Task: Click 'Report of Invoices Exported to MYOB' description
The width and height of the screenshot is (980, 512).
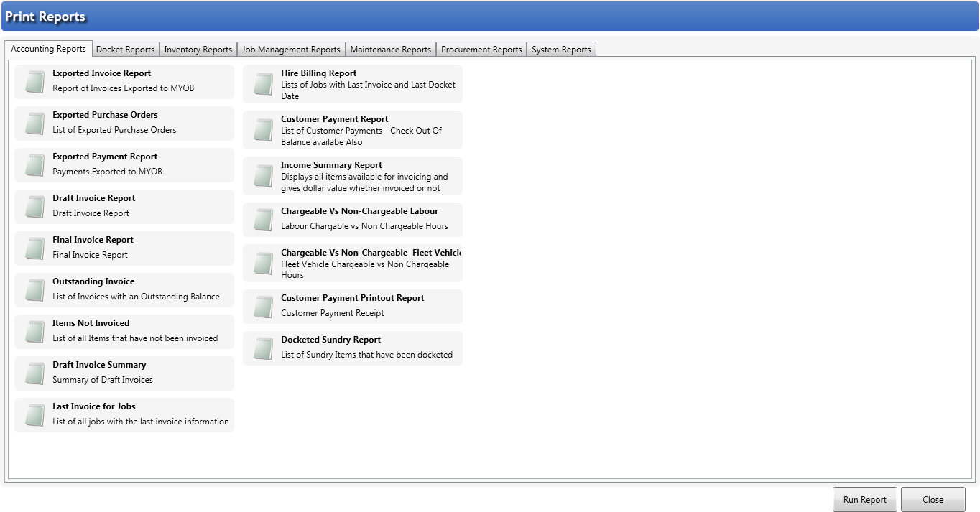Action: [124, 88]
